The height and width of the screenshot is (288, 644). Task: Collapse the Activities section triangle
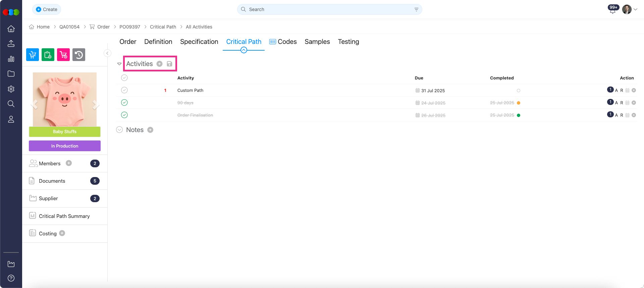click(x=119, y=64)
